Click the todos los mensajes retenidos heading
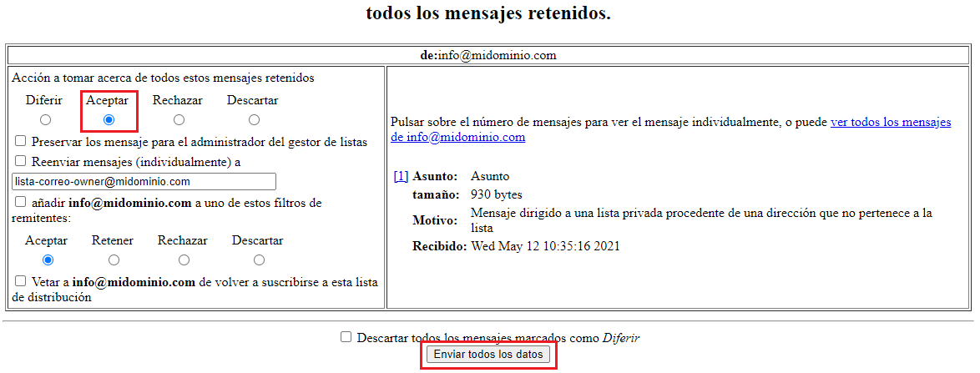The height and width of the screenshot is (373, 980). click(488, 14)
